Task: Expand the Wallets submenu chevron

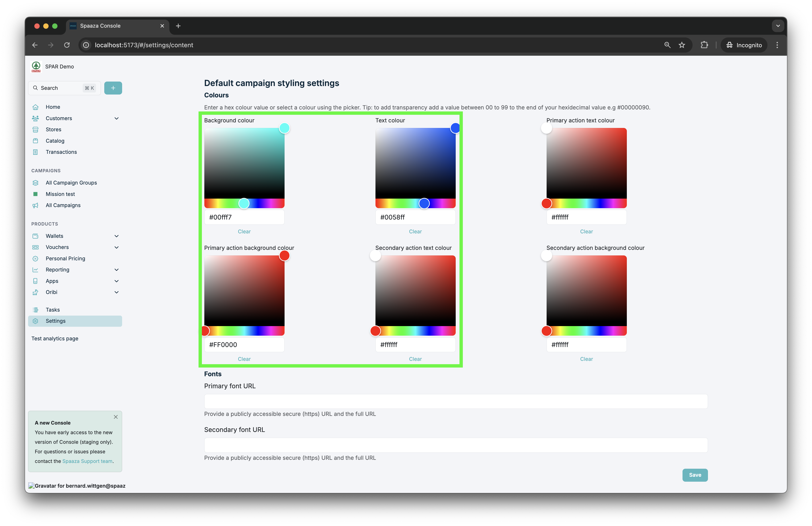Action: click(x=116, y=236)
